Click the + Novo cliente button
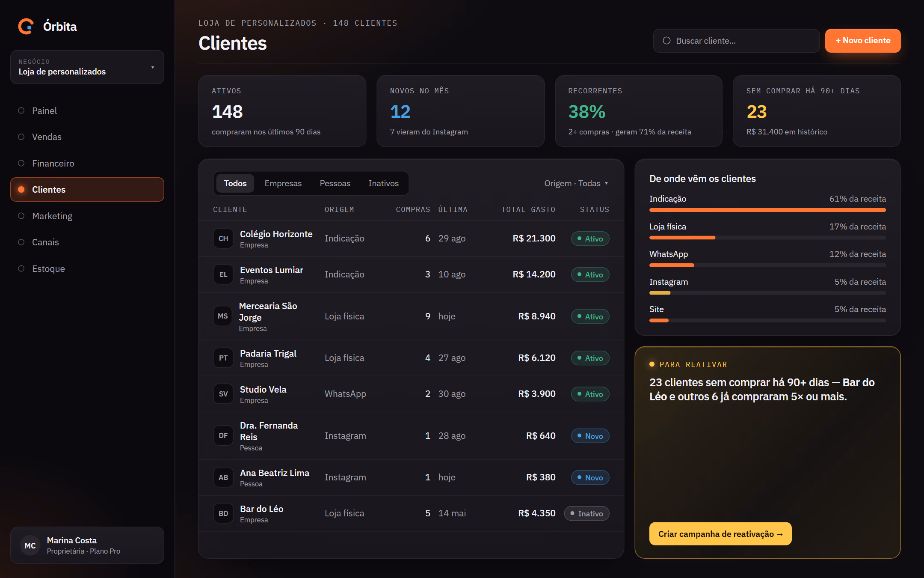The height and width of the screenshot is (578, 924). coord(863,41)
